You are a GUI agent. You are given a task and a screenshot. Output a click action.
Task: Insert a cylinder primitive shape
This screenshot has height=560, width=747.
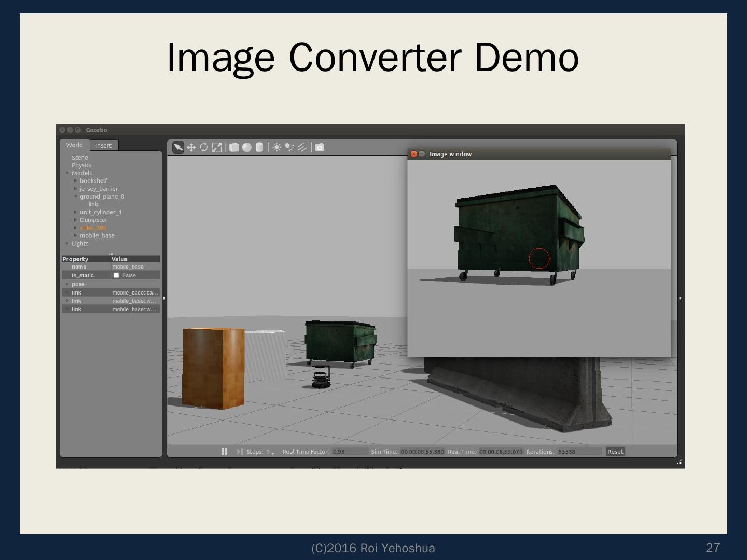pos(259,147)
